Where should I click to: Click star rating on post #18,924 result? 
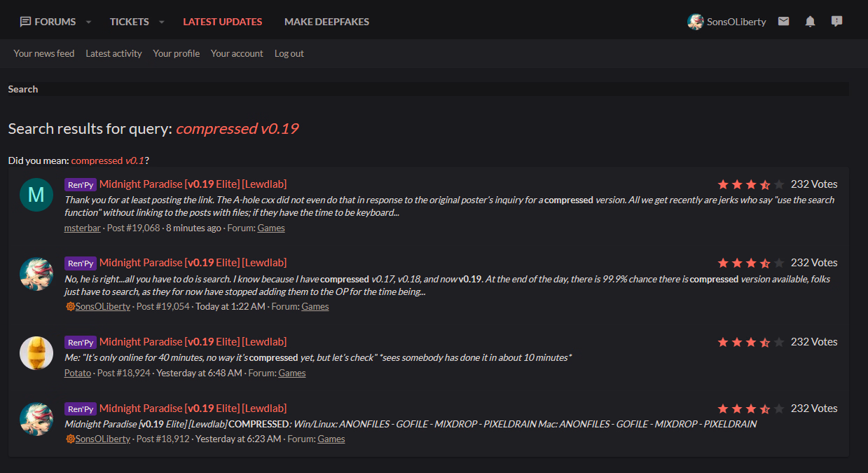[x=750, y=342]
